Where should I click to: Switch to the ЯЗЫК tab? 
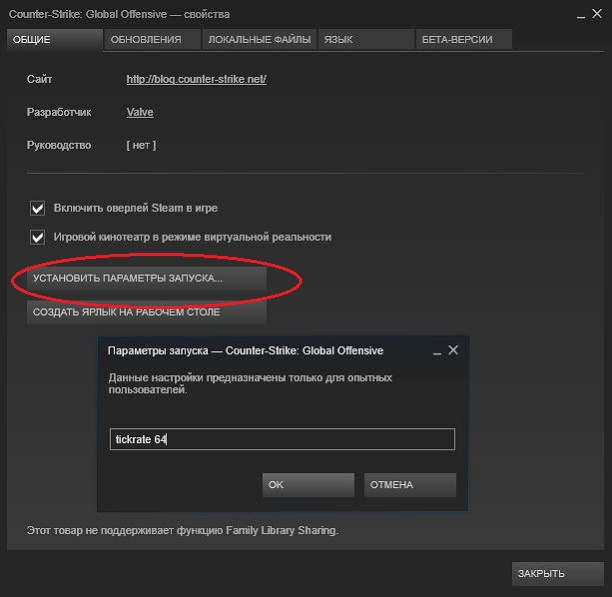(x=366, y=39)
